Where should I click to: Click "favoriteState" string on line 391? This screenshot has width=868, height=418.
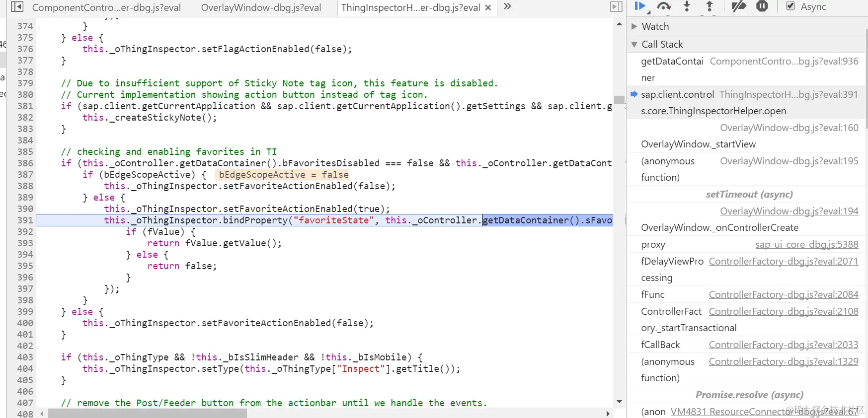(x=333, y=220)
